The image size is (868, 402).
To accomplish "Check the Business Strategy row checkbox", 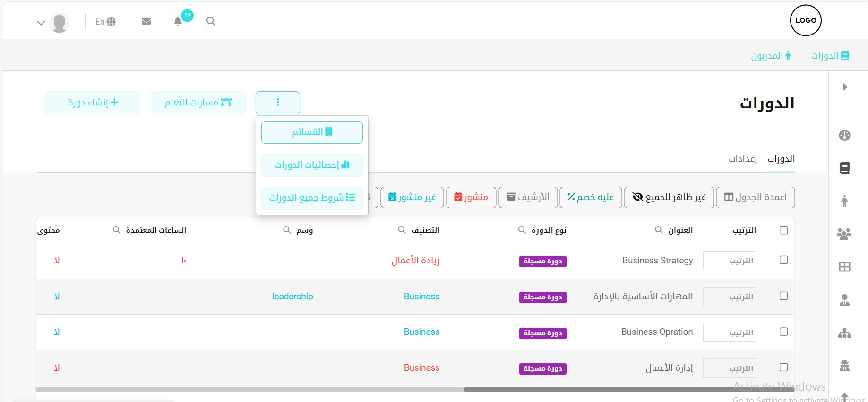I will tap(783, 260).
